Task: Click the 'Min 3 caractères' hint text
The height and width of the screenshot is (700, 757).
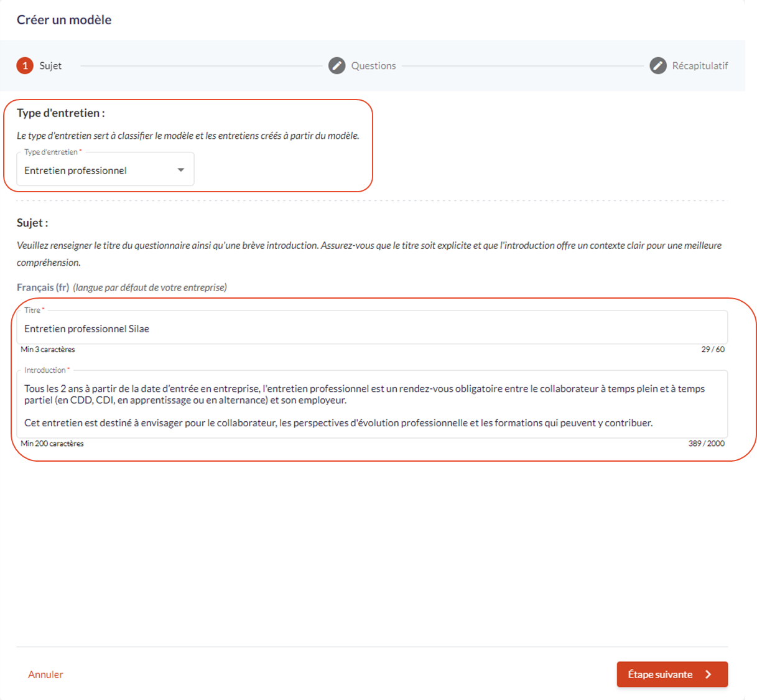Action: 48,349
